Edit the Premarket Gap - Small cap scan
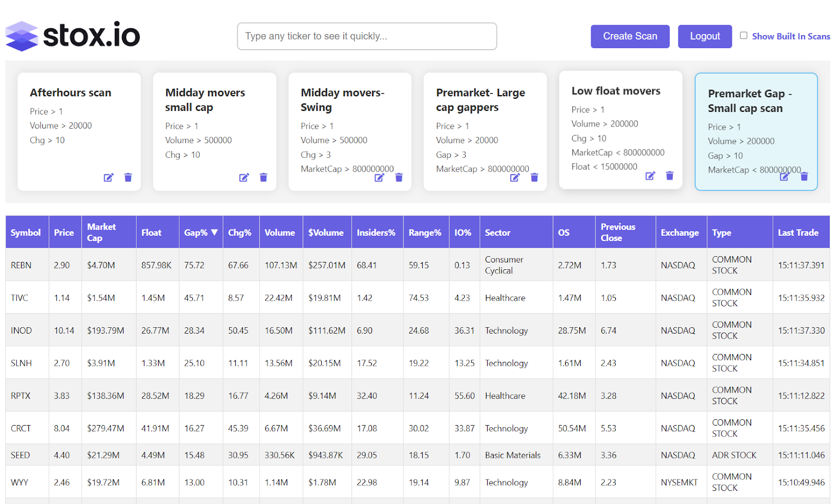This screenshot has width=837, height=504. pyautogui.click(x=784, y=177)
